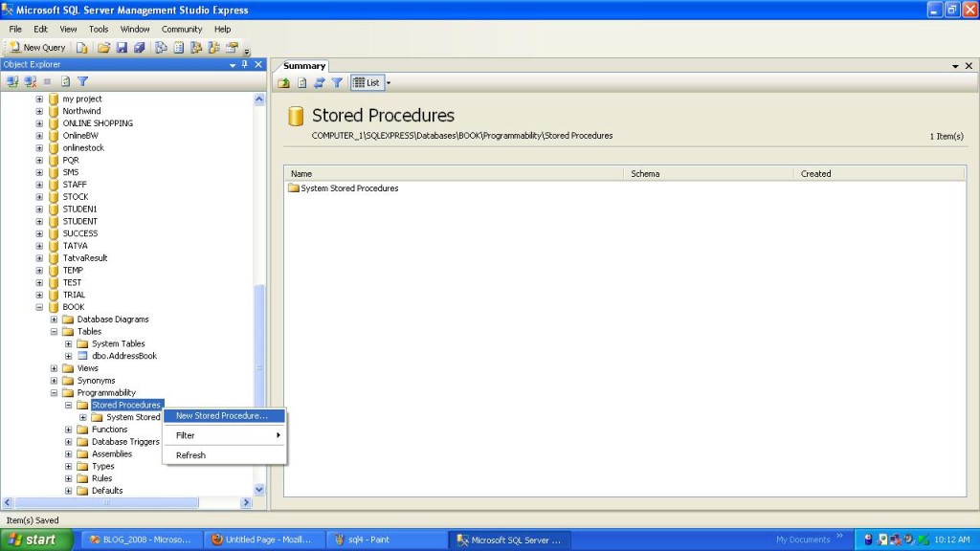Disconnect the server in Object Explorer
This screenshot has width=980, height=551.
(32, 81)
